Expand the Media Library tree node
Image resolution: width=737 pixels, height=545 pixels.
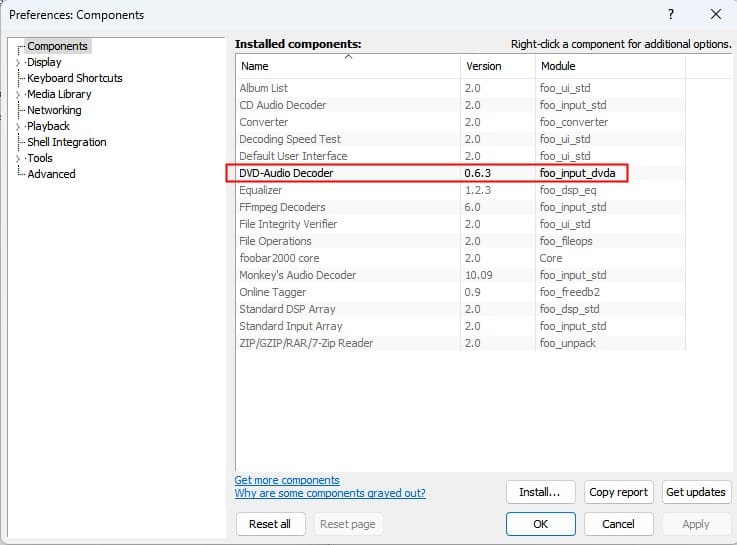tap(18, 94)
